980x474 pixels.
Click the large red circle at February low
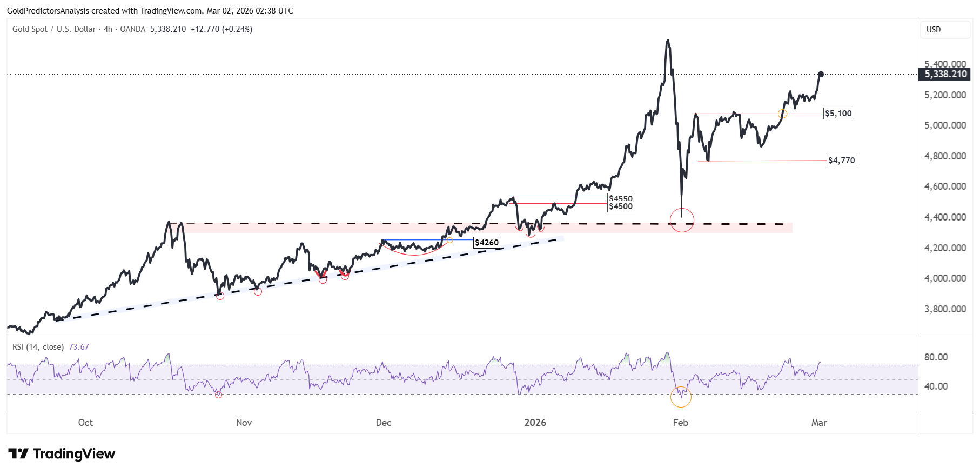(682, 220)
